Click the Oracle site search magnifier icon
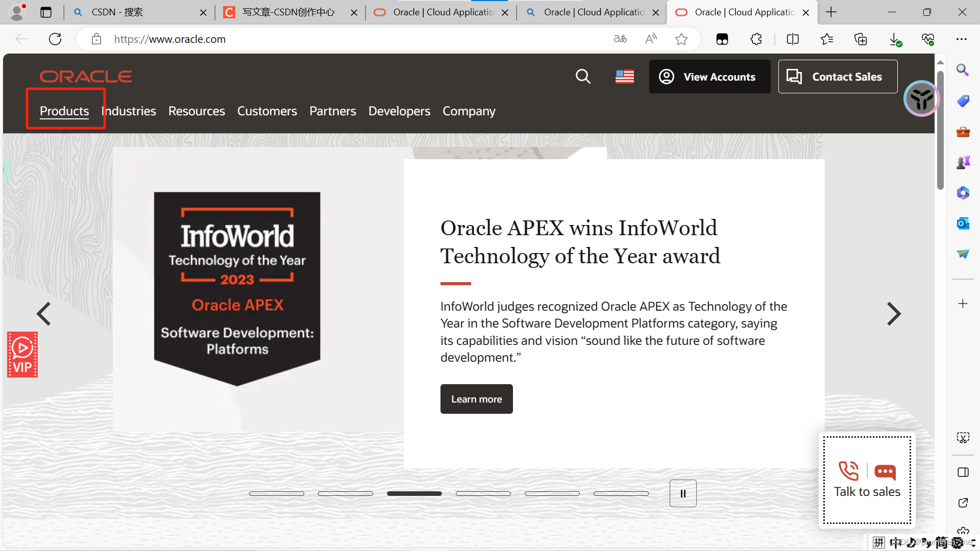This screenshot has height=551, width=980. tap(583, 77)
